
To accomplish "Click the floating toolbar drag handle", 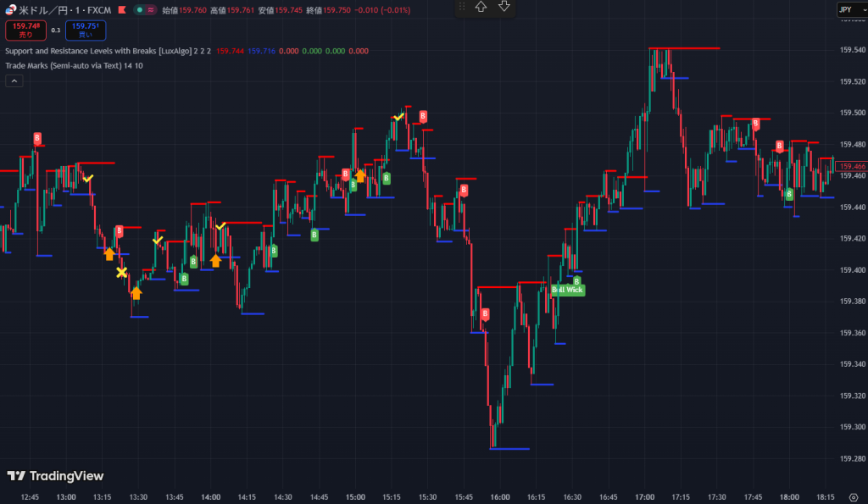I will [462, 7].
